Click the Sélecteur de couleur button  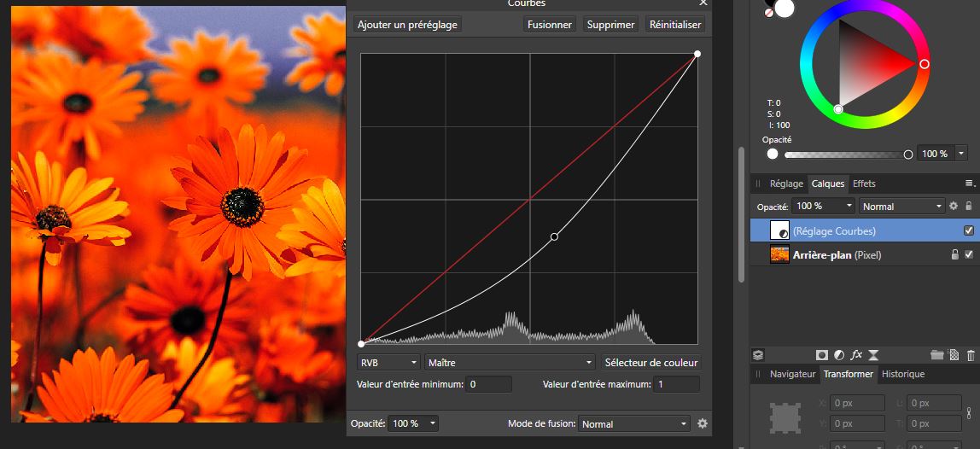(x=650, y=363)
